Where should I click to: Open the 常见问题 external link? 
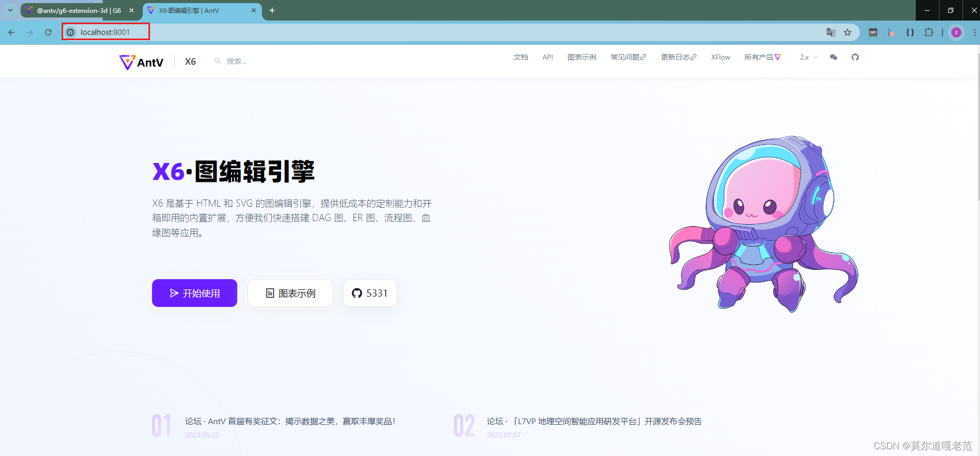click(628, 57)
